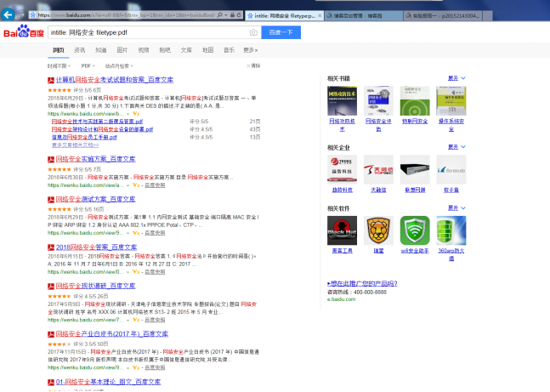Click the 百度一下 search button
550x392 pixels.
[x=281, y=32]
